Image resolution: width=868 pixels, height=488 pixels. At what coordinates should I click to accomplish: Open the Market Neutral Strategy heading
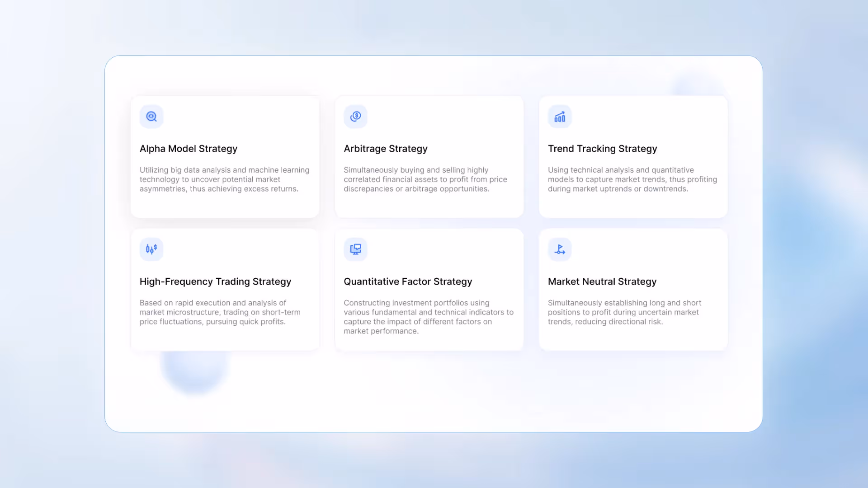point(602,282)
